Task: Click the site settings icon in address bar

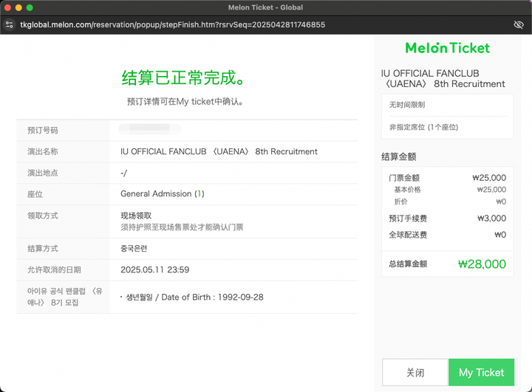Action: [x=9, y=25]
